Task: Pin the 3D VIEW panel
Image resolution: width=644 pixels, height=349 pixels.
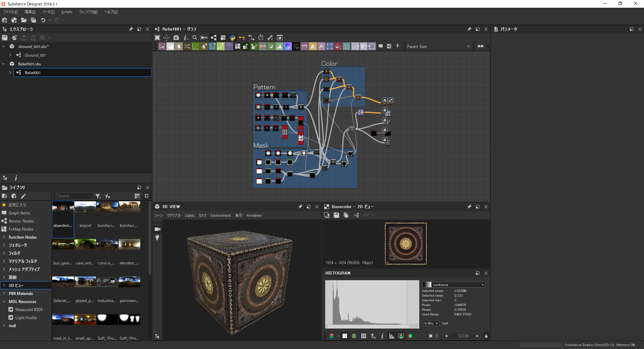Action: [300, 207]
